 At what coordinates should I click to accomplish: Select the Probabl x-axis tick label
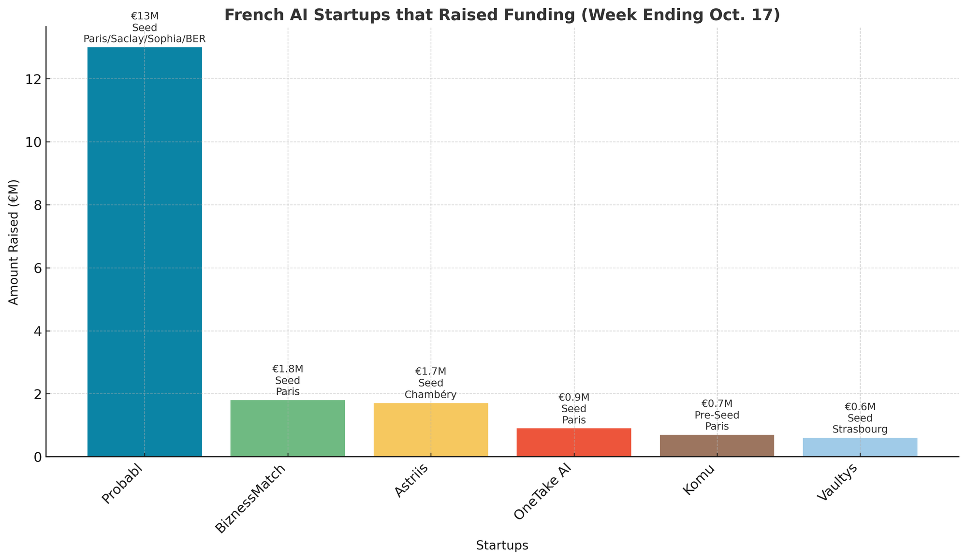point(124,485)
